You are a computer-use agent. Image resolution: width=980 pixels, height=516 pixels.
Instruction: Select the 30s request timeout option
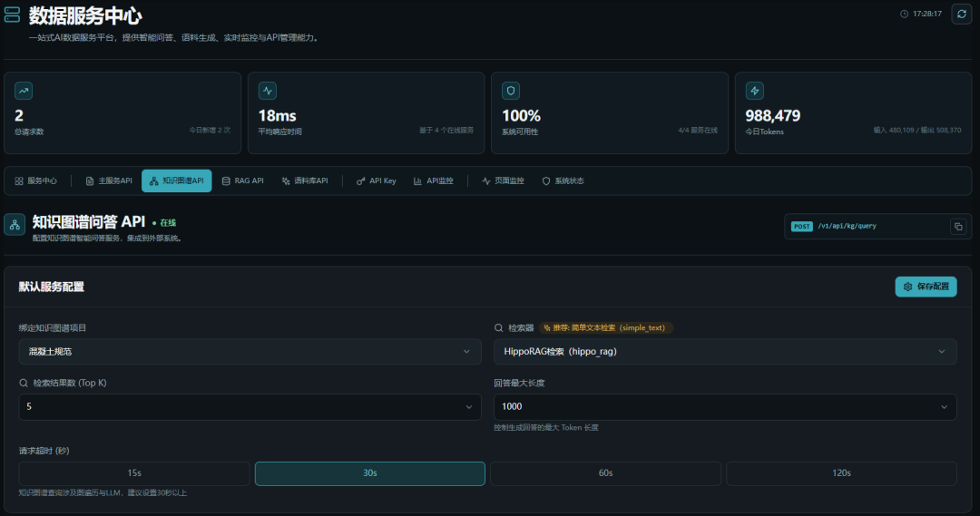coord(370,473)
